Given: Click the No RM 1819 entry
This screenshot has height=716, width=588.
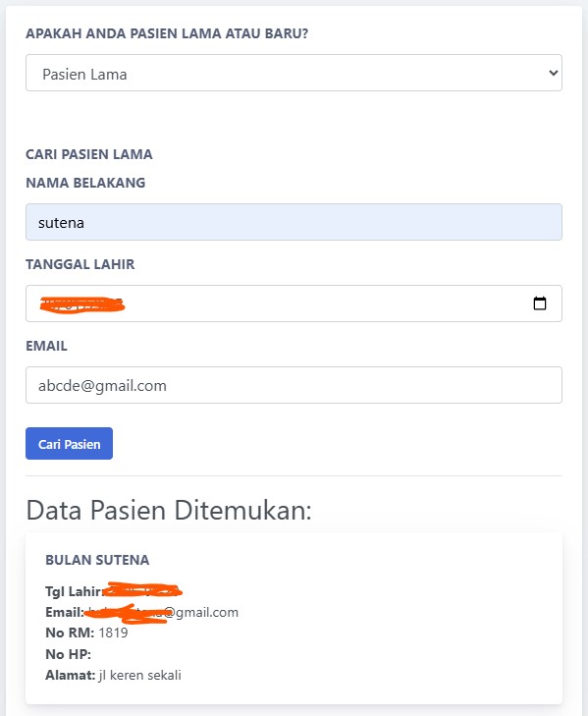Looking at the screenshot, I should (86, 633).
